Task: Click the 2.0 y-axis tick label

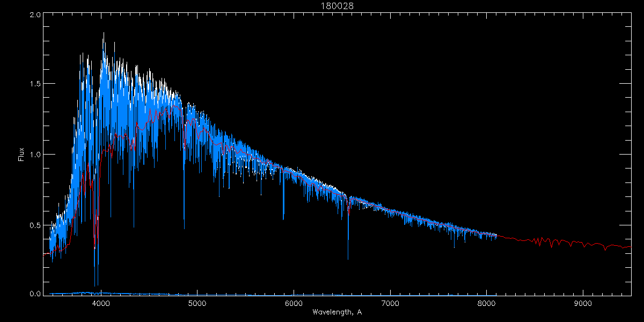Action: pos(35,15)
